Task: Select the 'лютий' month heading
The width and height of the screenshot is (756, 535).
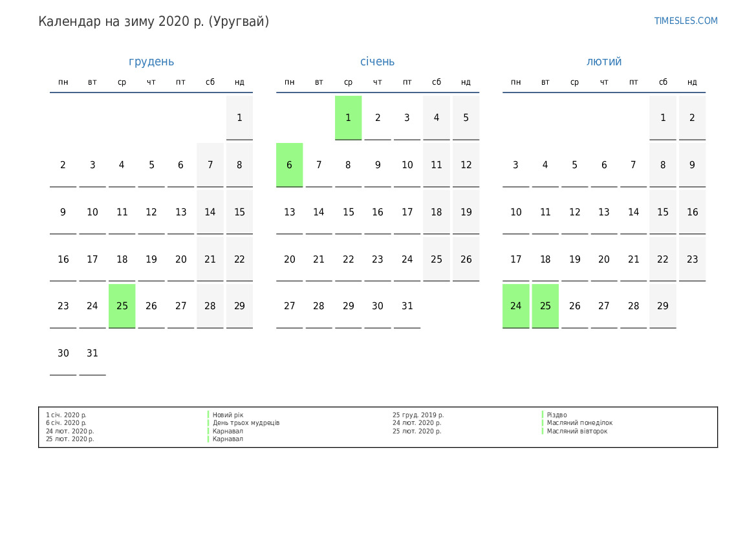Action: (604, 61)
